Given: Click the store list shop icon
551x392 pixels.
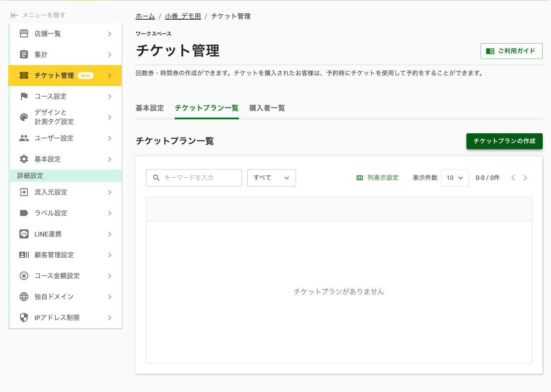Looking at the screenshot, I should point(24,34).
